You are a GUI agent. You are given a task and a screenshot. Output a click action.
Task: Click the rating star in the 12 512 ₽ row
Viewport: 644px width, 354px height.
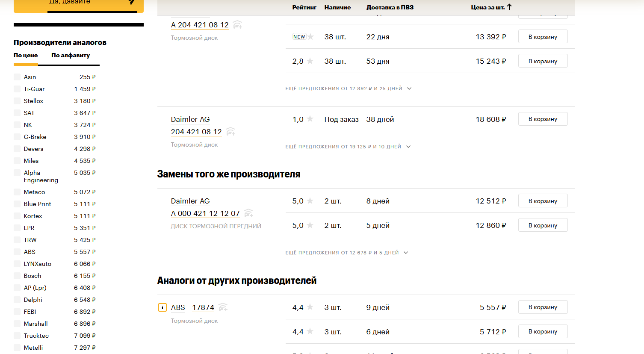pos(310,201)
